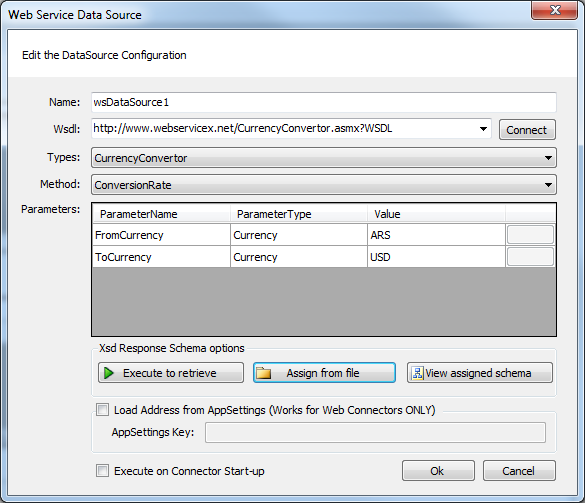Confirm with the Ok button
585x503 pixels.
(438, 471)
